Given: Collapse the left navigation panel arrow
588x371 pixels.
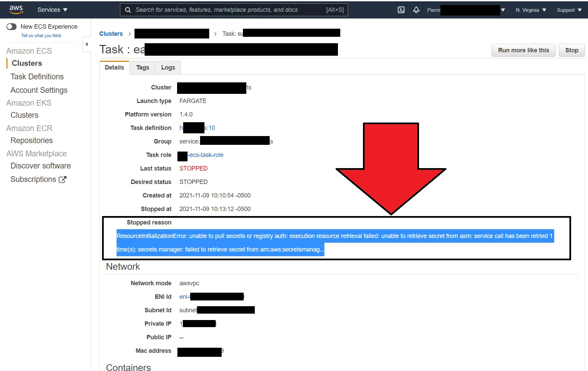Looking at the screenshot, I should point(87,44).
